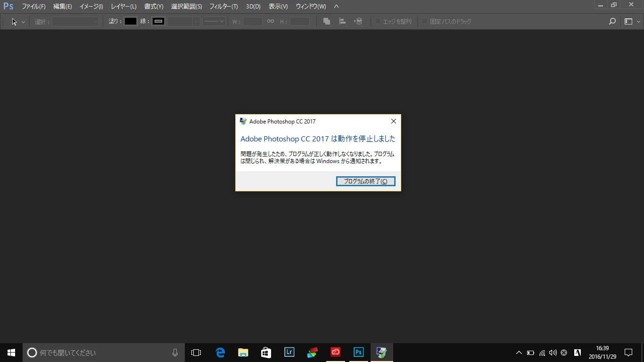The image size is (644, 362).
Task: Open the 編集(E) menu
Action: [x=63, y=7]
